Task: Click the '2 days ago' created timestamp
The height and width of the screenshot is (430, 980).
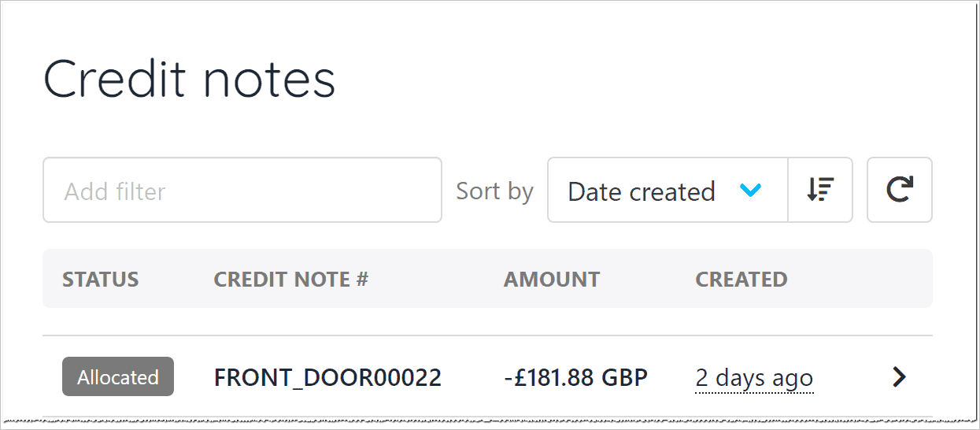Action: [x=753, y=379]
